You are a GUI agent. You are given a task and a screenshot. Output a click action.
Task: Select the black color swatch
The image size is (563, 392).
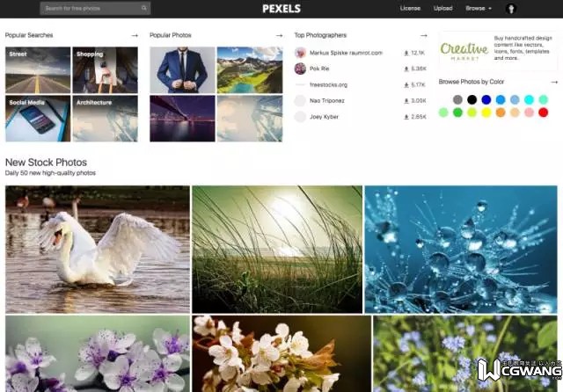(472, 99)
